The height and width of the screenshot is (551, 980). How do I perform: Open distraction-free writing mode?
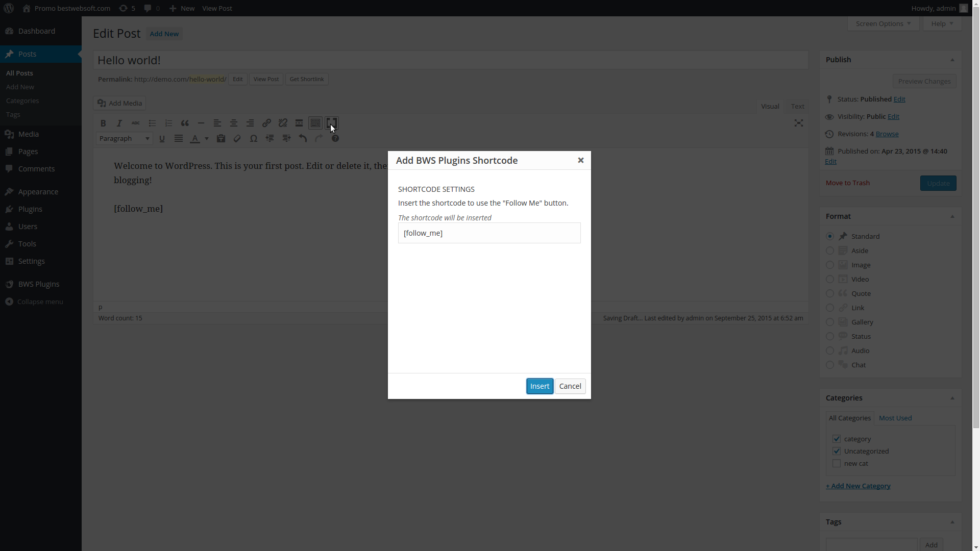(799, 123)
